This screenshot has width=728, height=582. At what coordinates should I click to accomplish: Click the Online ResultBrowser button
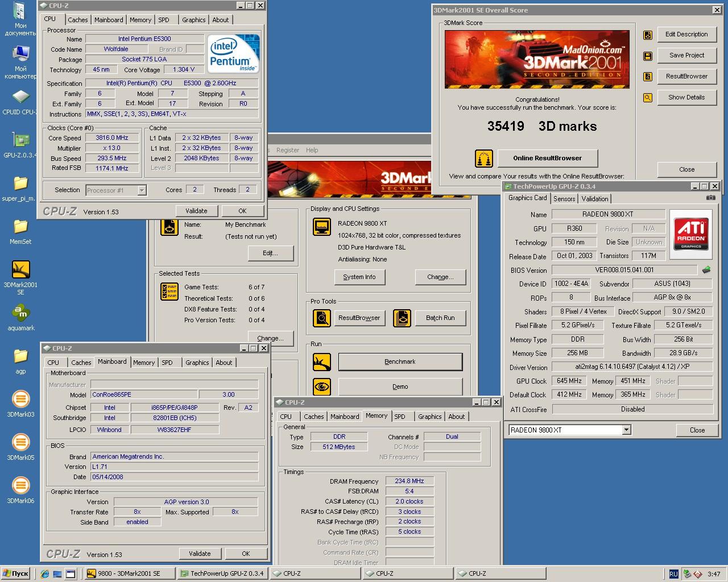547,158
